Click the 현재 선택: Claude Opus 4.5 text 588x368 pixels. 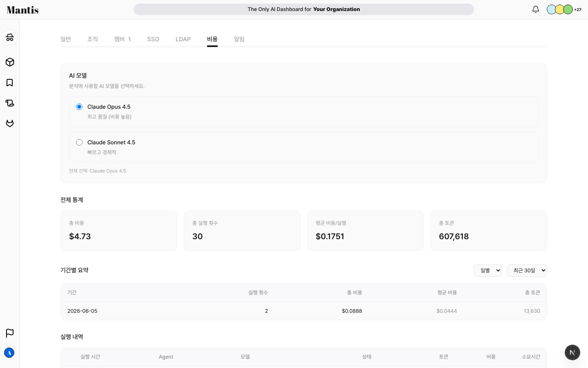98,171
